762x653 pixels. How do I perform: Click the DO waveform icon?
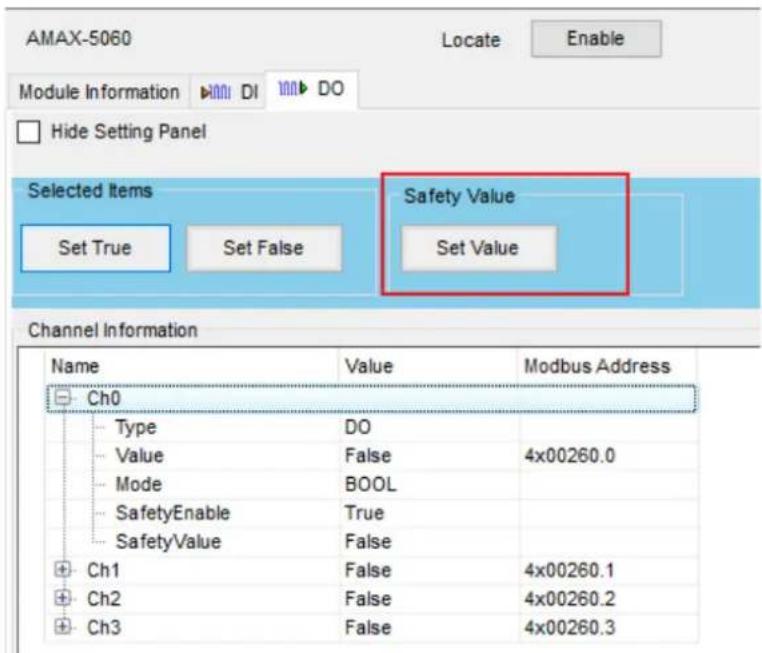click(x=293, y=88)
